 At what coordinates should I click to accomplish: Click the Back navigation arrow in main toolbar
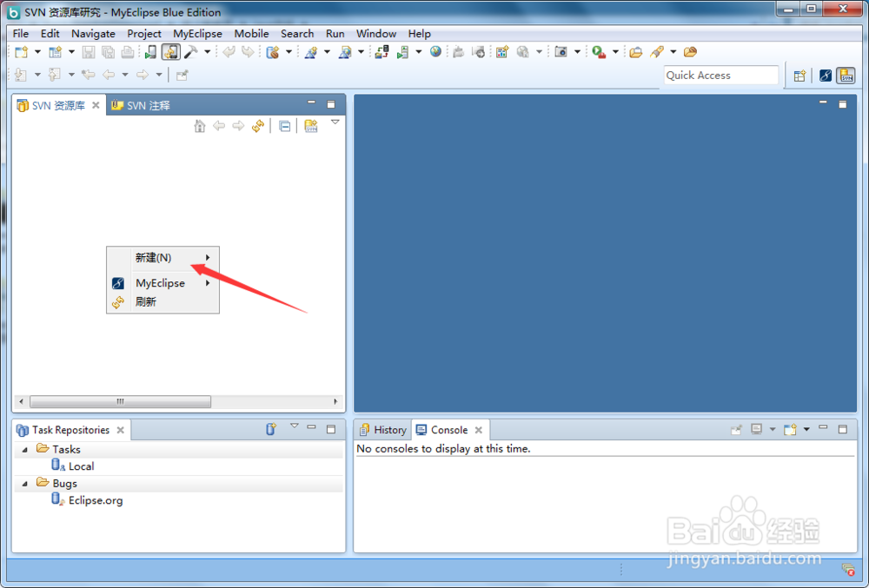click(x=109, y=75)
